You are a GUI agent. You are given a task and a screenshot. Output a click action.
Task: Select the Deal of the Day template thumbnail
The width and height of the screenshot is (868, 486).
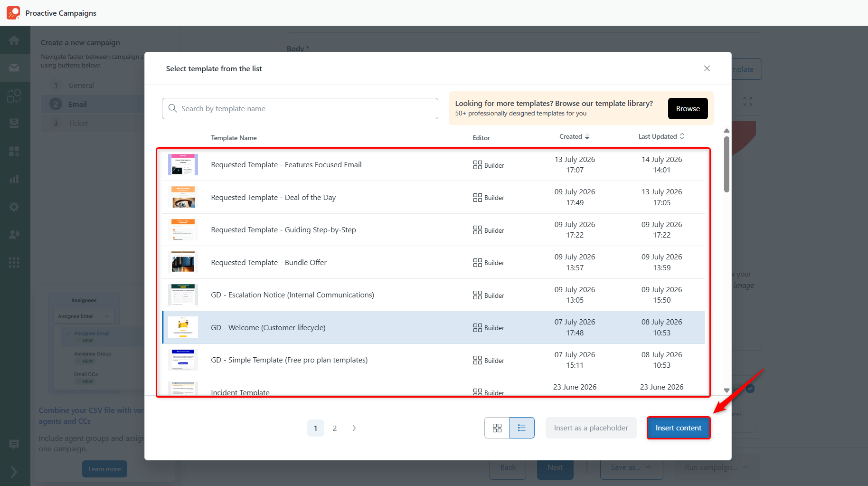click(183, 197)
